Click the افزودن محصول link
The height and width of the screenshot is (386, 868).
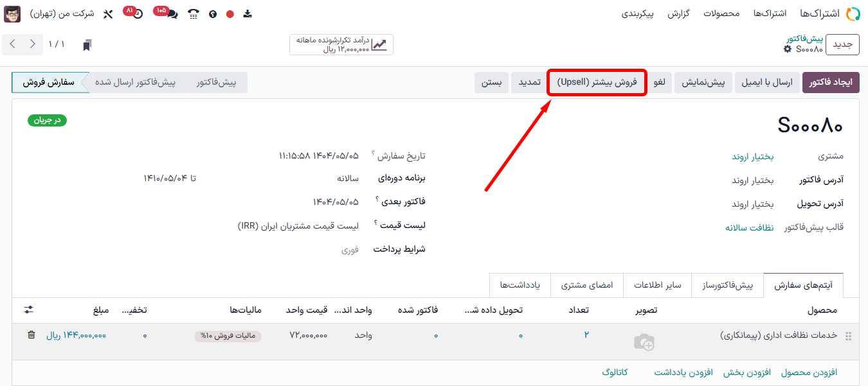click(x=809, y=373)
